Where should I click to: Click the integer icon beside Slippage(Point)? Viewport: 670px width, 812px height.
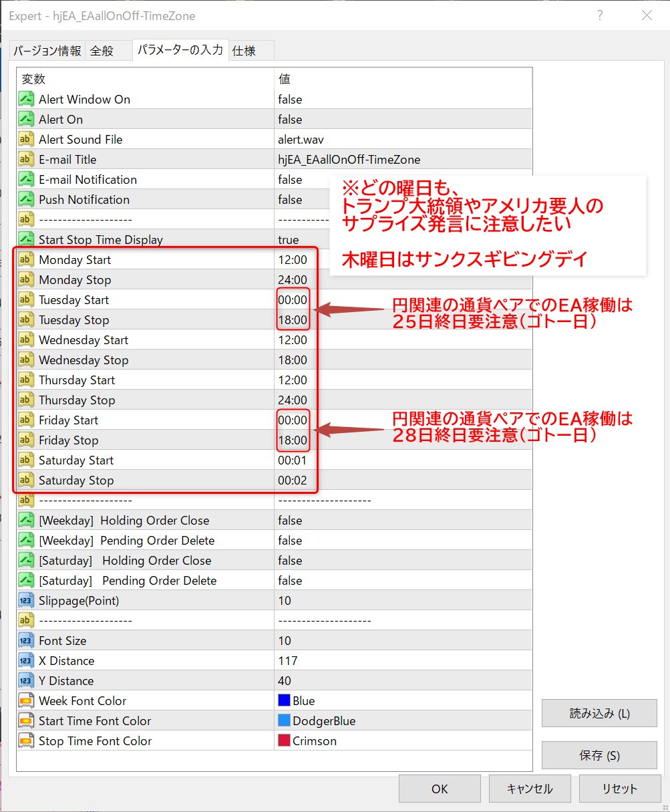click(x=26, y=601)
